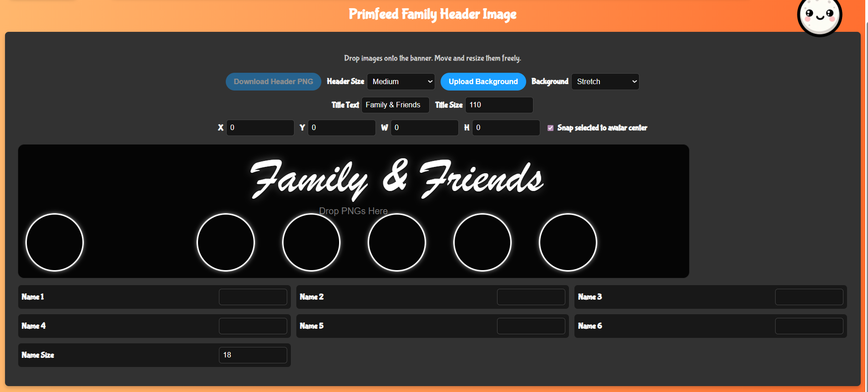Image resolution: width=868 pixels, height=392 pixels.
Task: Click into the W width field
Action: [x=425, y=128]
